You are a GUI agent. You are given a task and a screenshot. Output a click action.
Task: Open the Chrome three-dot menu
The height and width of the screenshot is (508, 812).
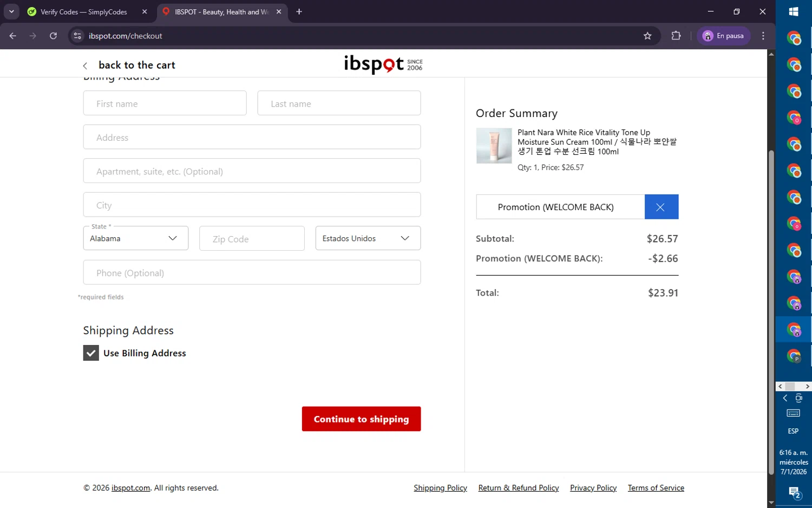point(763,36)
